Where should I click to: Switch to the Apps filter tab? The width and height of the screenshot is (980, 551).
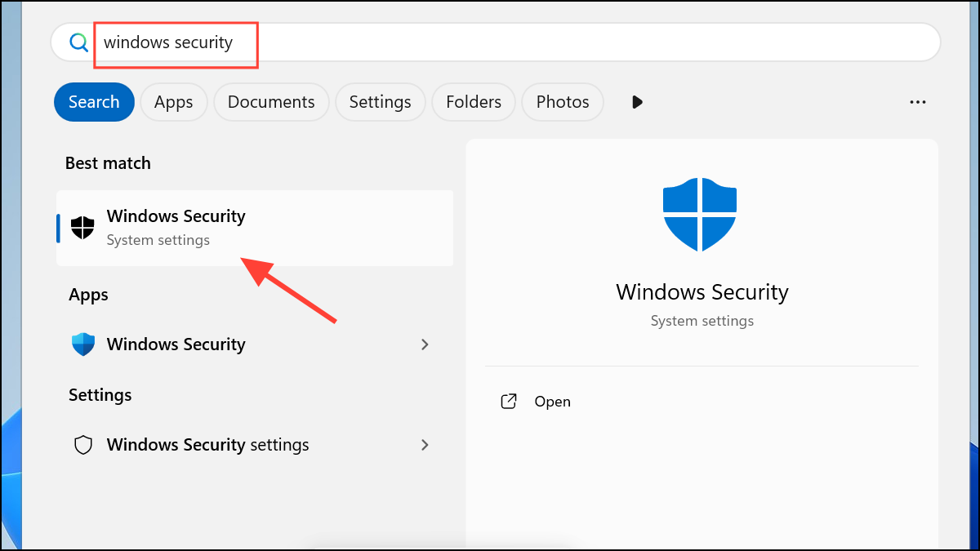coord(173,102)
